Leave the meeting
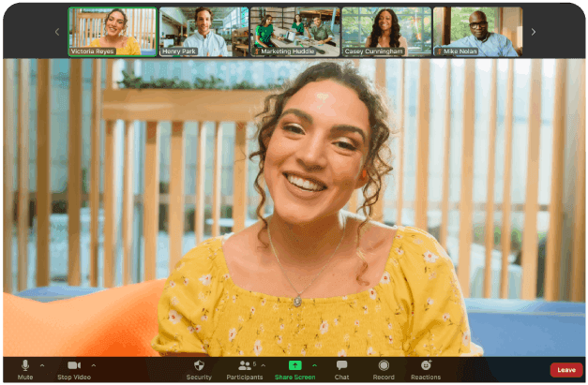The image size is (588, 385). (566, 370)
